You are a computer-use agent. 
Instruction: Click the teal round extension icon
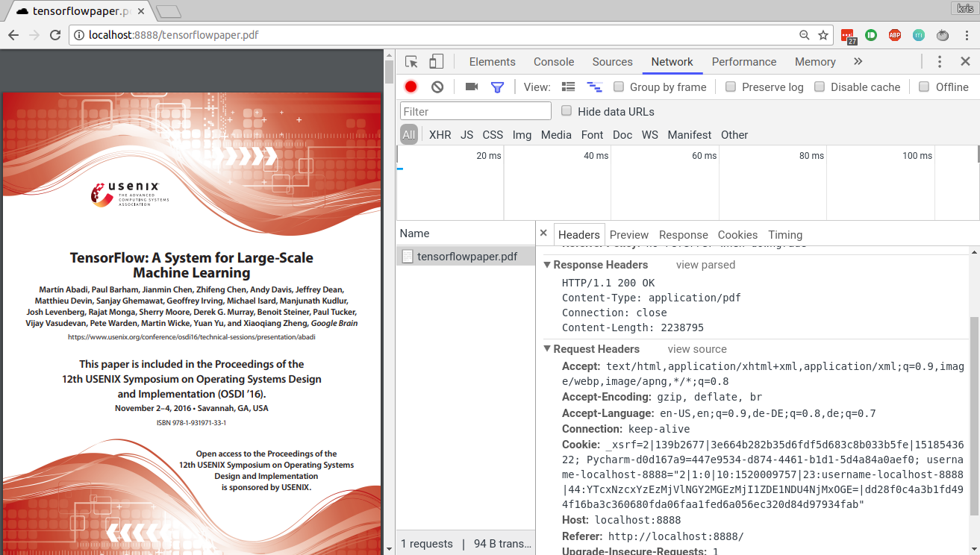click(919, 35)
